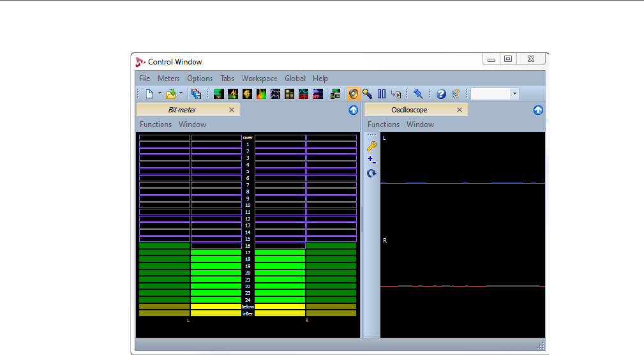Click the blue question mark help icon
Image resolution: width=644 pixels, height=355 pixels.
click(441, 94)
